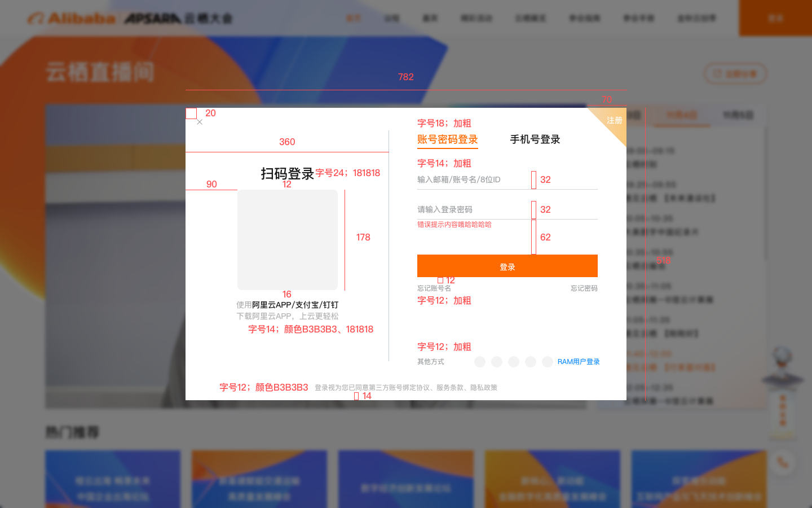Click the Alibaba logo in the page header
Viewport: 812px width, 508px height.
pyautogui.click(x=72, y=19)
